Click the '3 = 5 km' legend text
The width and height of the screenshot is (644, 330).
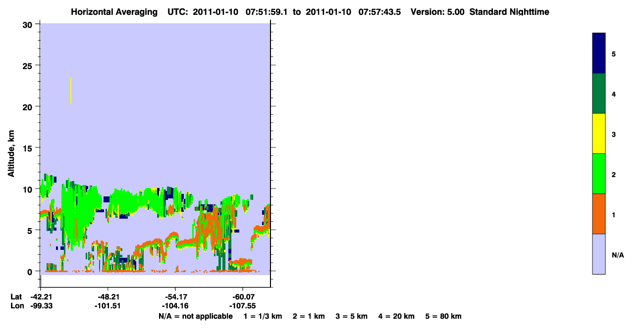352,316
